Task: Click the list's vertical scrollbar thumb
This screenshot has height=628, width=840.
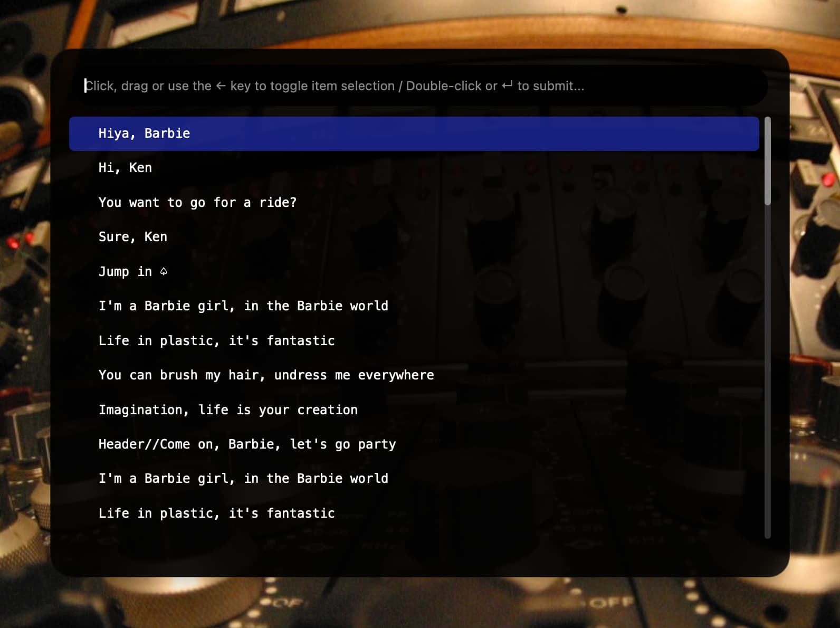Action: pyautogui.click(x=768, y=161)
